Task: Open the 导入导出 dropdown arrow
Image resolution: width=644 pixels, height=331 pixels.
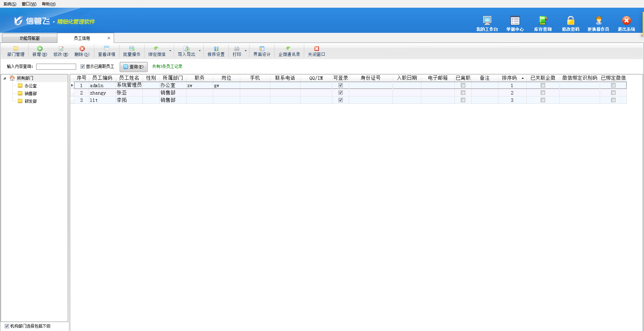Action: pyautogui.click(x=200, y=51)
